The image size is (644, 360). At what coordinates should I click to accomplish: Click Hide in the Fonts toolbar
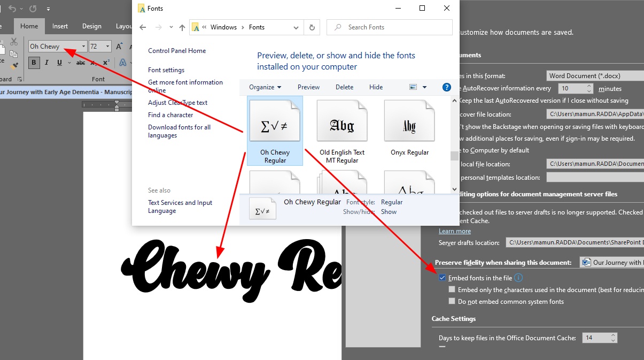point(376,87)
